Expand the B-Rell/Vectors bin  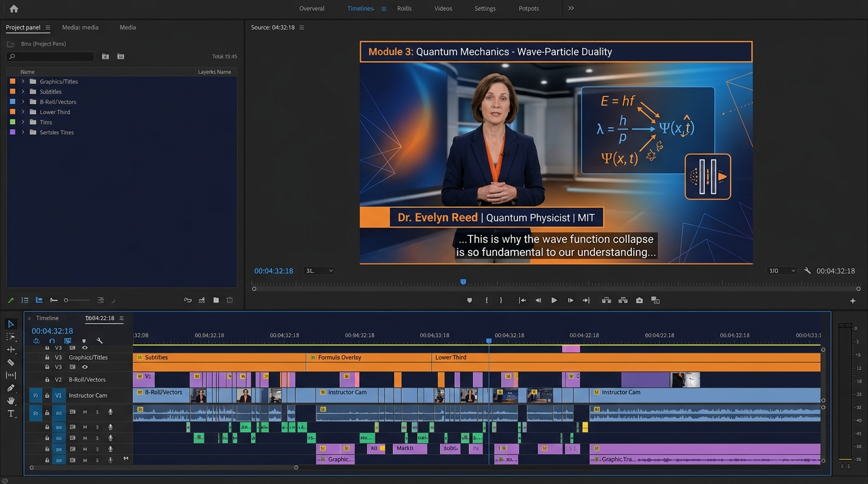[23, 101]
